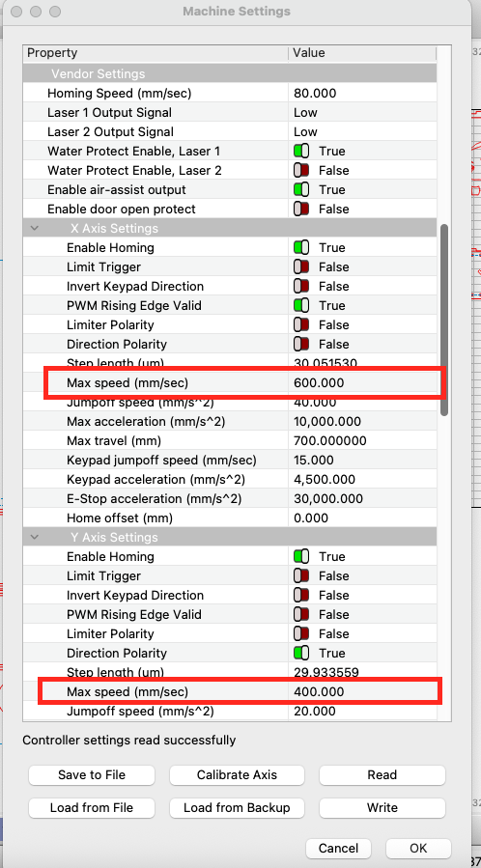The width and height of the screenshot is (481, 868).
Task: Collapse the X Axis Settings section
Action: coord(35,228)
